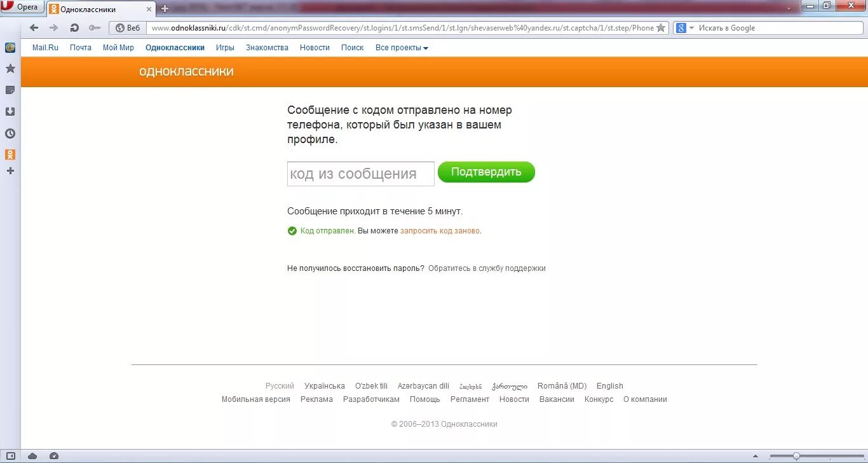The height and width of the screenshot is (463, 868).
Task: Expand the Все проекты dropdown
Action: (x=402, y=48)
